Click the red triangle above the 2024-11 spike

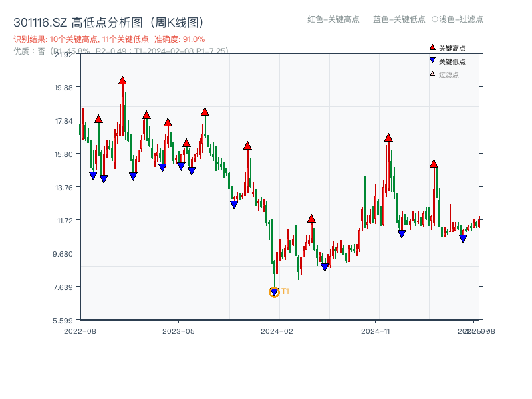(387, 138)
